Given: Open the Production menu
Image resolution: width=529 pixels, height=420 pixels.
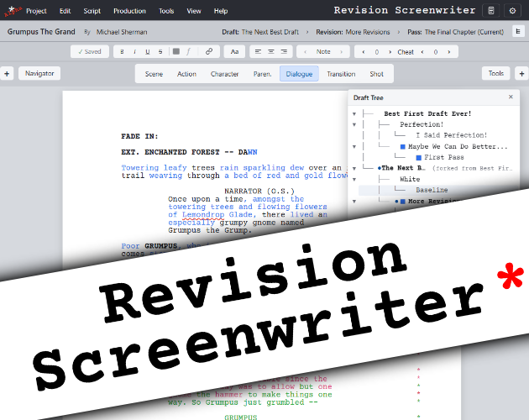Looking at the screenshot, I should pyautogui.click(x=129, y=11).
